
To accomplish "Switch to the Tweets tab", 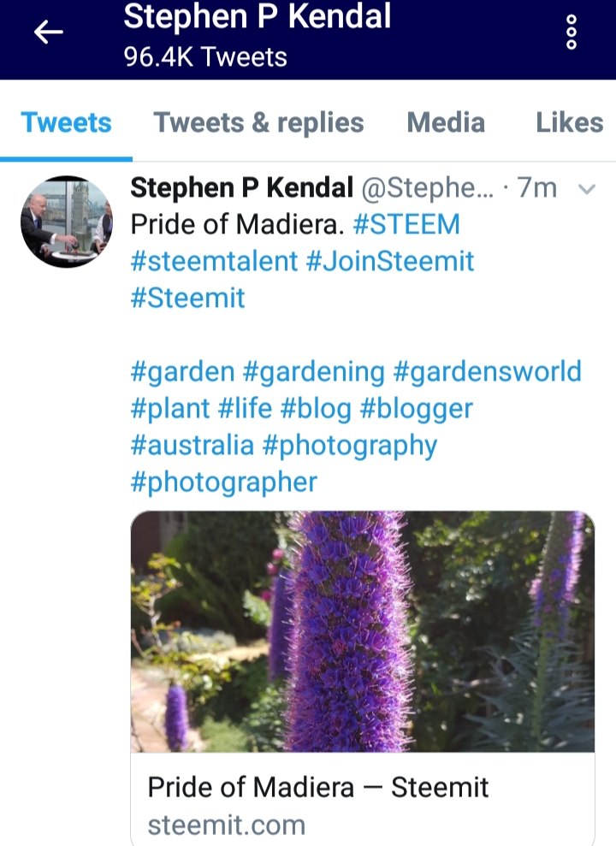I will pos(67,122).
